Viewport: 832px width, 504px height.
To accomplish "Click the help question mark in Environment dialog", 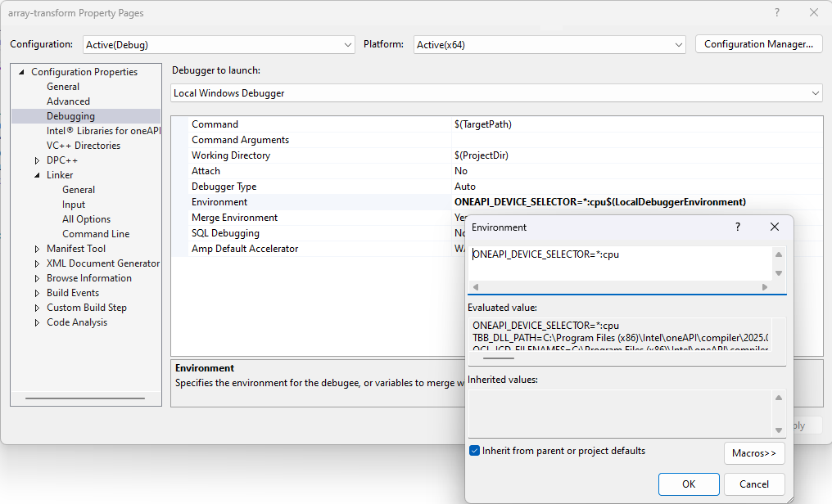I will (737, 227).
